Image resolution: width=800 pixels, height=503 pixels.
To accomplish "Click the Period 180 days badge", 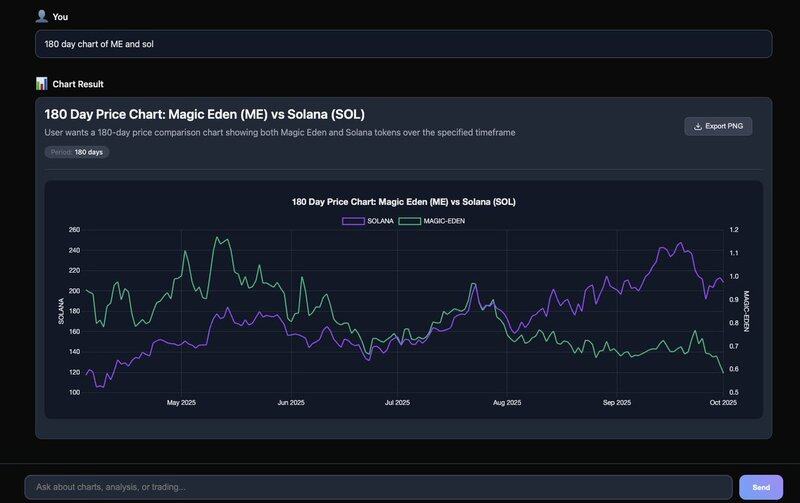I will pos(77,152).
